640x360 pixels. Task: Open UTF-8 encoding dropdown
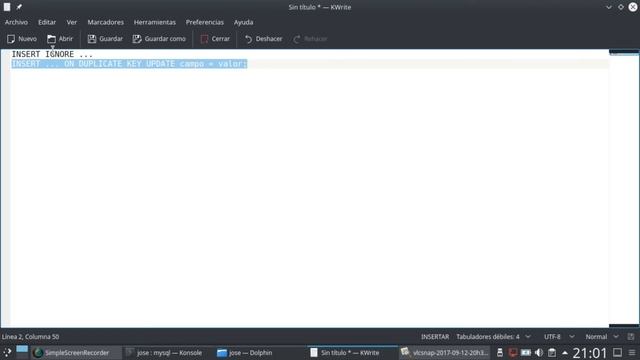point(559,337)
